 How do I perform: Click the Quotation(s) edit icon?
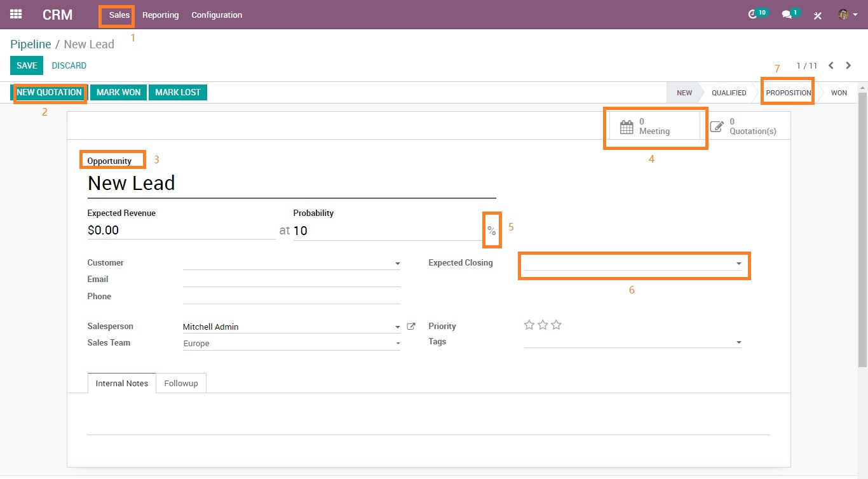click(717, 126)
